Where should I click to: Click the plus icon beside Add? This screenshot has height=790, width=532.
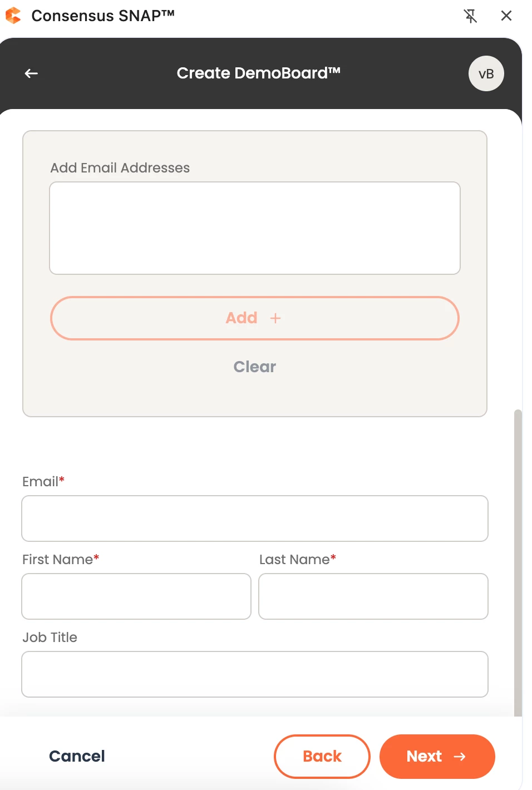click(x=275, y=318)
